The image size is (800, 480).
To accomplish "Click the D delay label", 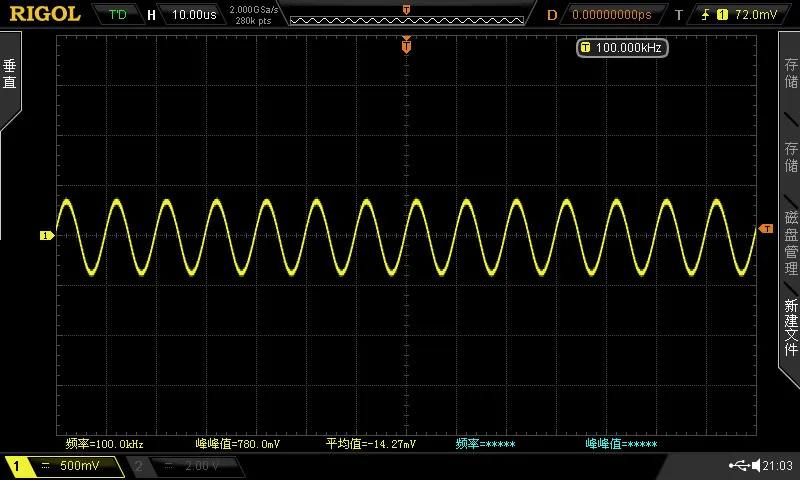I will click(552, 15).
